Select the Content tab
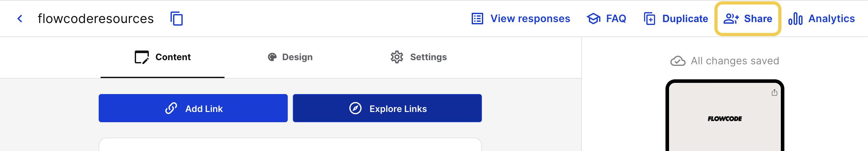The width and height of the screenshot is (868, 151). [x=163, y=57]
